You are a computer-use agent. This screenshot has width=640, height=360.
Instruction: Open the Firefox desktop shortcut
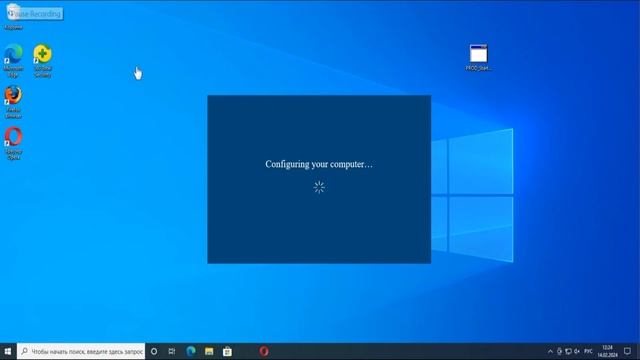coord(13,102)
